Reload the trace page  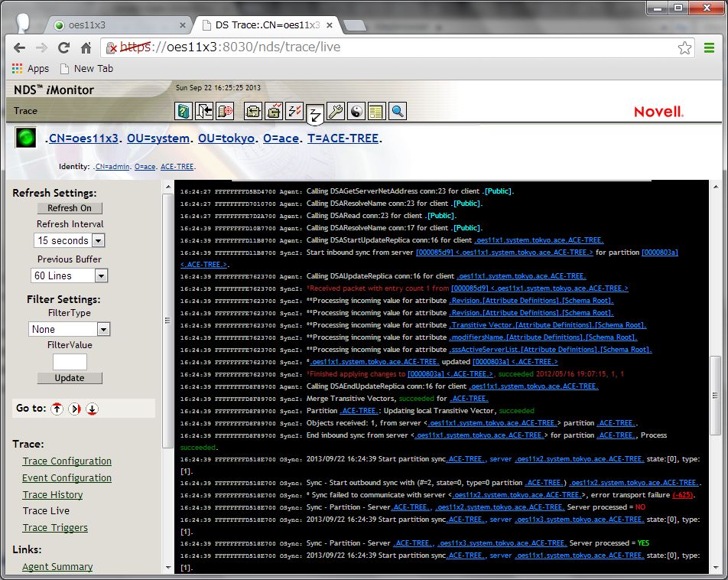pos(63,47)
